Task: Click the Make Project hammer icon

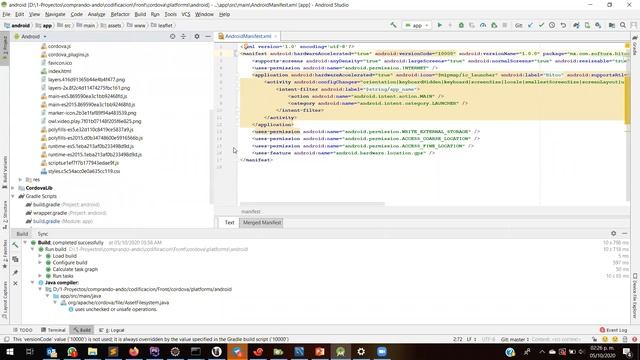Action: (x=393, y=25)
